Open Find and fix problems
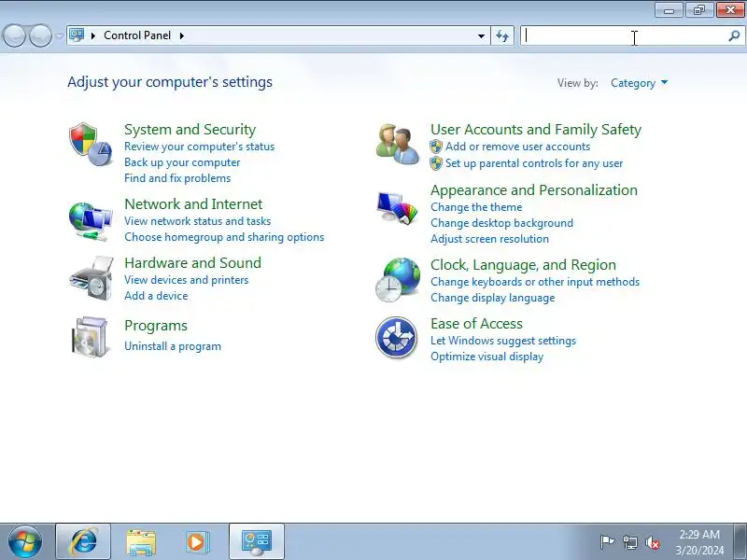 pos(177,178)
